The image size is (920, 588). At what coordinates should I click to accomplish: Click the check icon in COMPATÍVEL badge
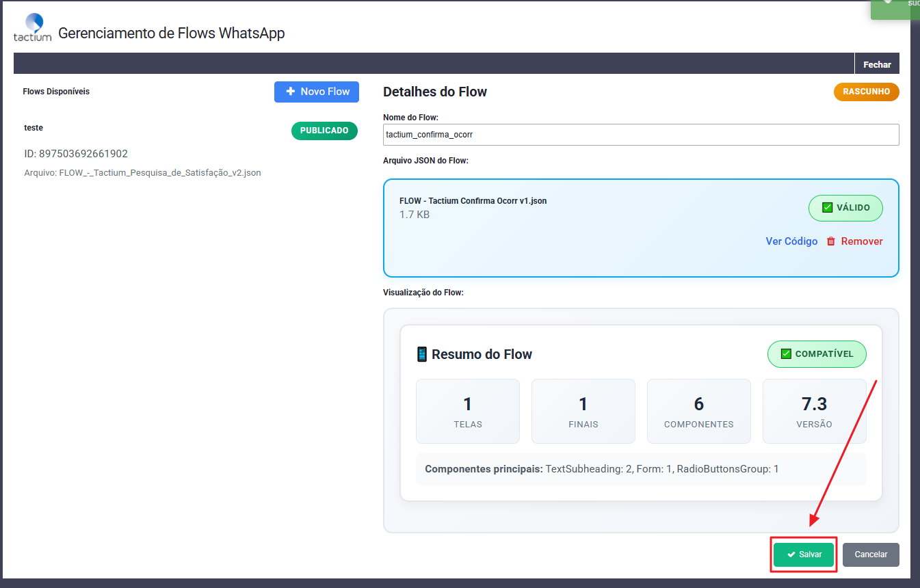[786, 354]
